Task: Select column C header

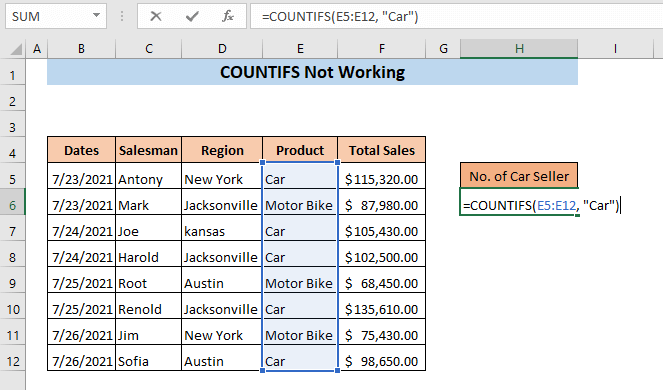Action: 148,49
